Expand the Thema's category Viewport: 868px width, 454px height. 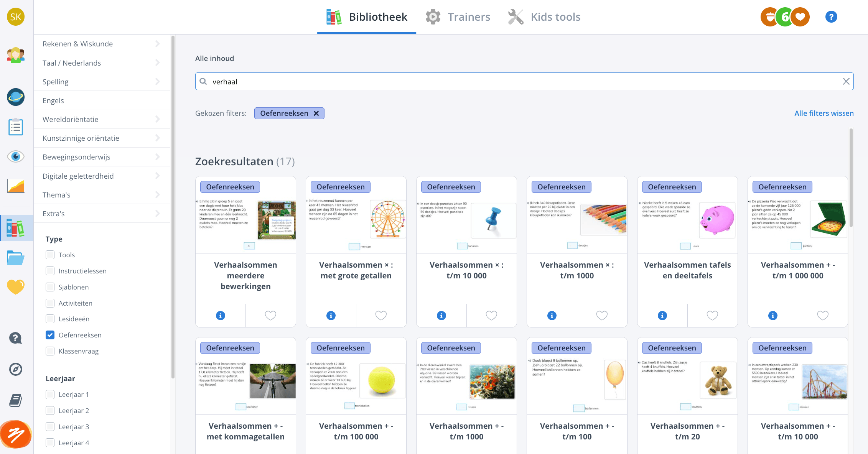(102, 195)
